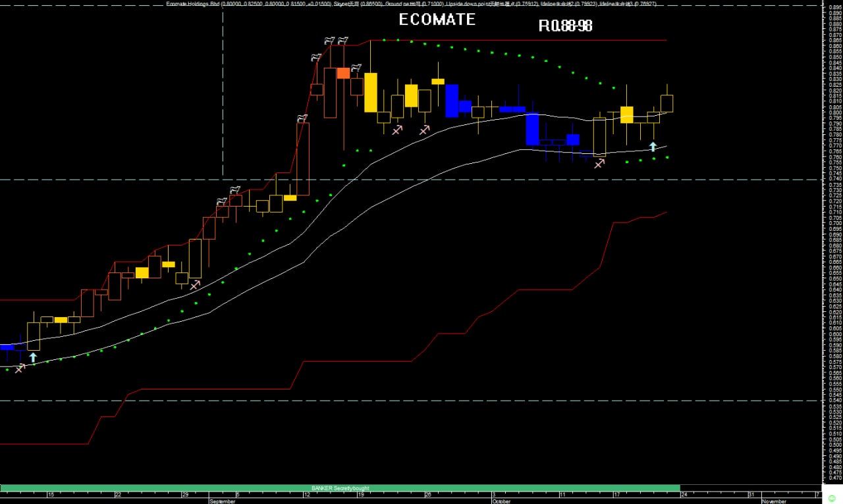Screen dimensions: 843x504
Task: Click the blue up arrow under the latest October candles
Action: pyautogui.click(x=653, y=147)
